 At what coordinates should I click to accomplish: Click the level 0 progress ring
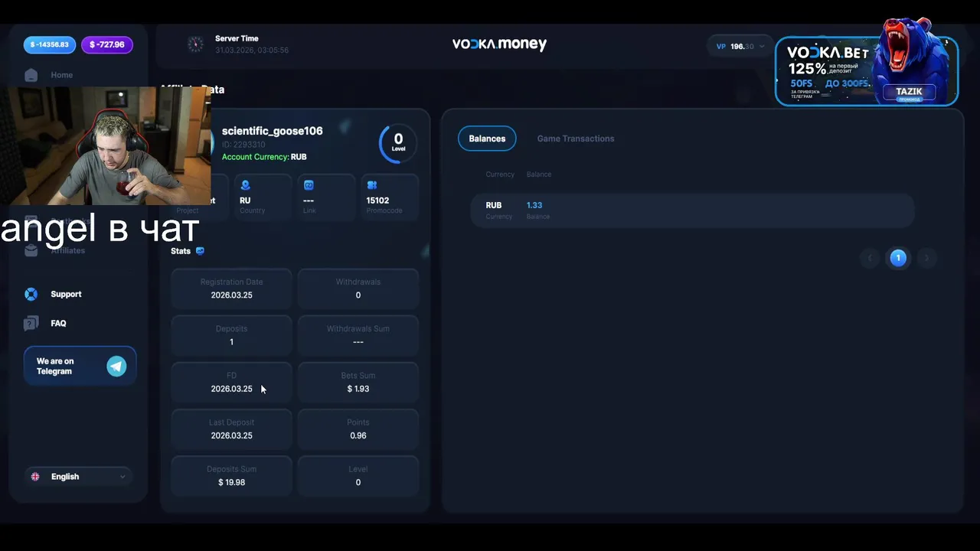(x=398, y=142)
